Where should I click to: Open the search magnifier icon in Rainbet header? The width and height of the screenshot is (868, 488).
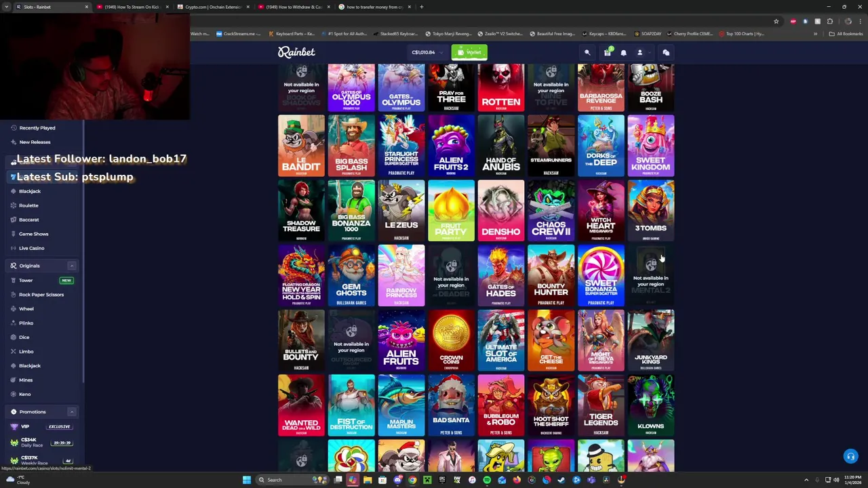(x=587, y=52)
